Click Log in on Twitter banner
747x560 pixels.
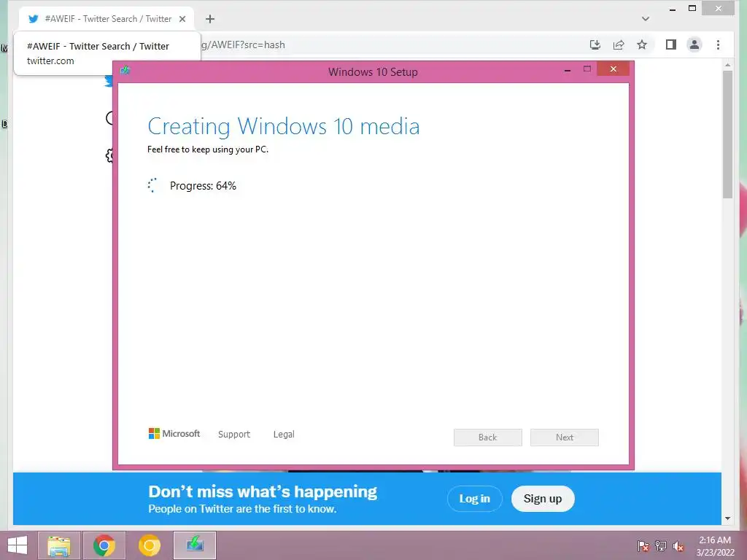pyautogui.click(x=474, y=499)
